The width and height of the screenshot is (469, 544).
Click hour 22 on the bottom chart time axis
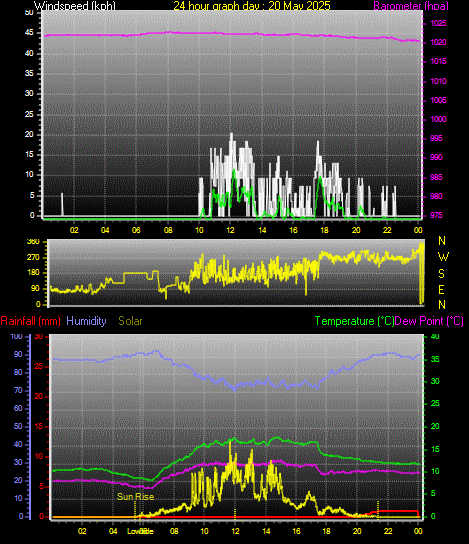tap(388, 531)
